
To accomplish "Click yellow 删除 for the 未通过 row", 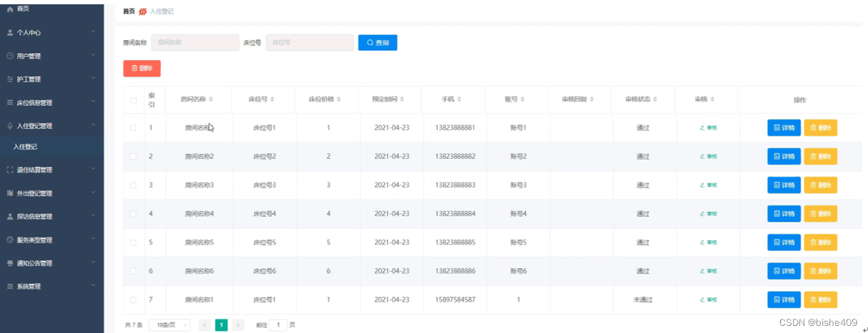I will tap(820, 299).
